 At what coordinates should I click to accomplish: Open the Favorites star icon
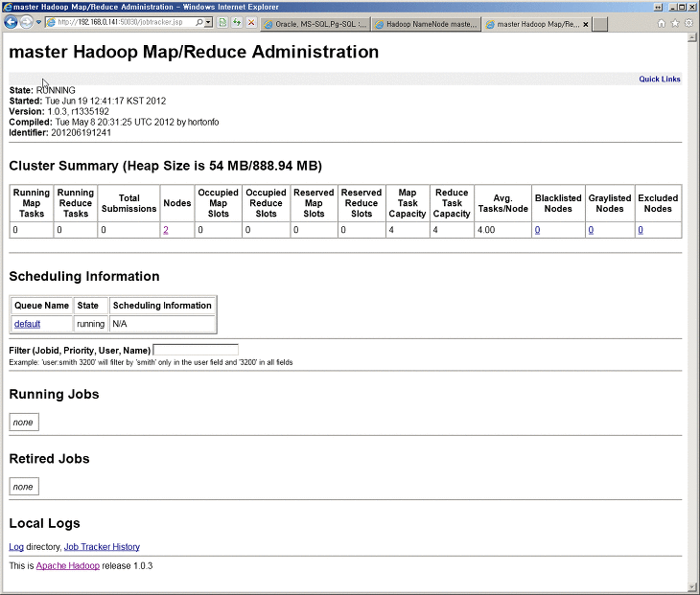675,22
